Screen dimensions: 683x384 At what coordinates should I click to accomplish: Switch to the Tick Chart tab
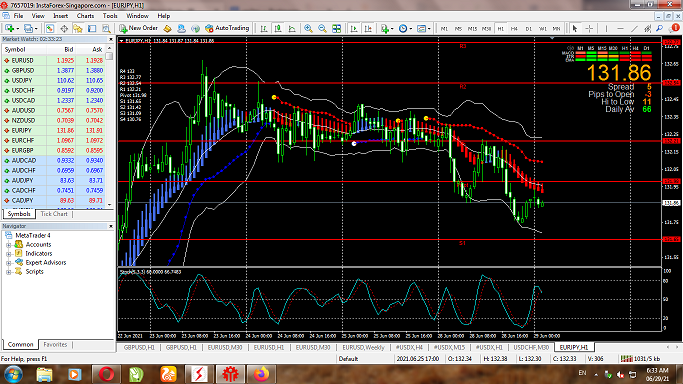[54, 214]
